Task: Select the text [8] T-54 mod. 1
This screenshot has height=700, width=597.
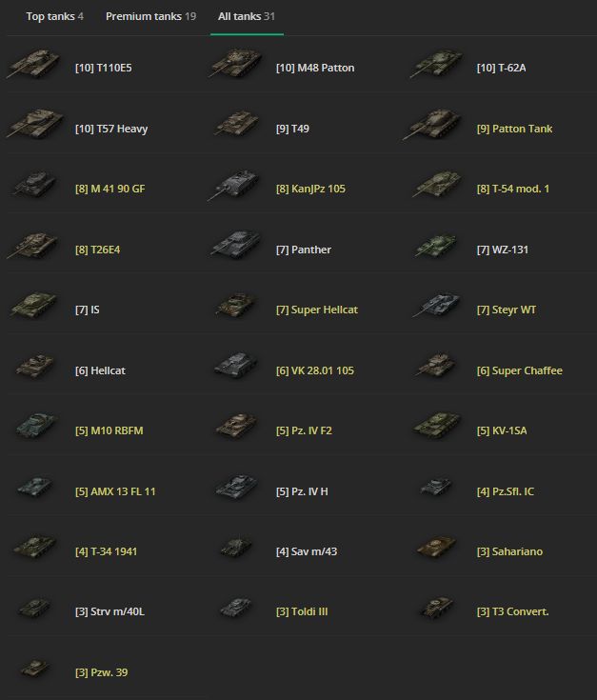Action: coord(513,189)
